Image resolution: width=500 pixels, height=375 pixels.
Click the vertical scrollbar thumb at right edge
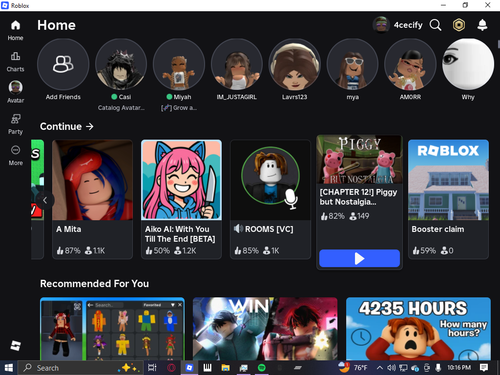499,44
